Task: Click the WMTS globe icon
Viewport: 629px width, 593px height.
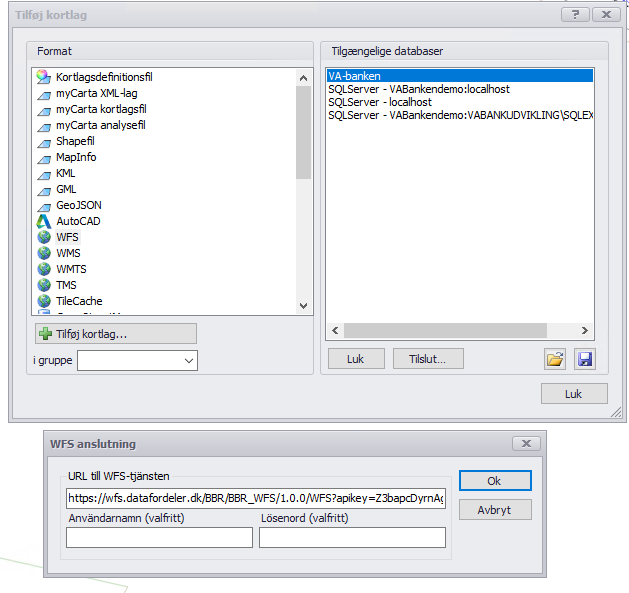Action: (43, 269)
